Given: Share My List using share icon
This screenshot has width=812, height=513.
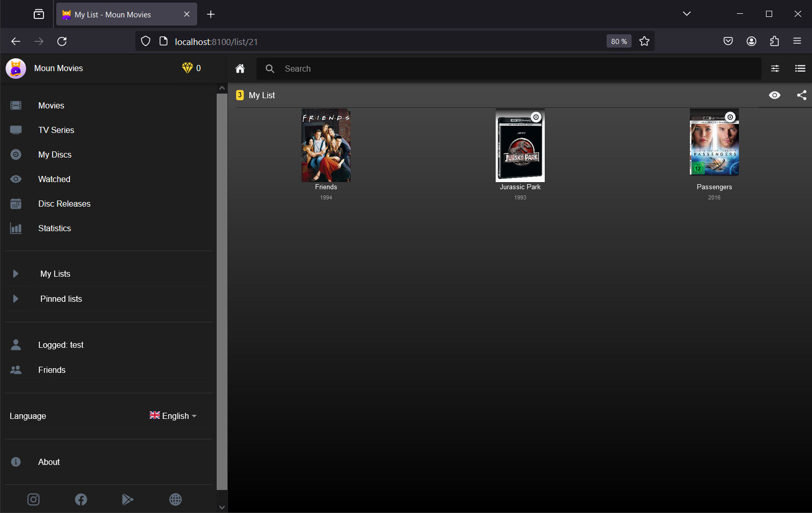Looking at the screenshot, I should [801, 95].
